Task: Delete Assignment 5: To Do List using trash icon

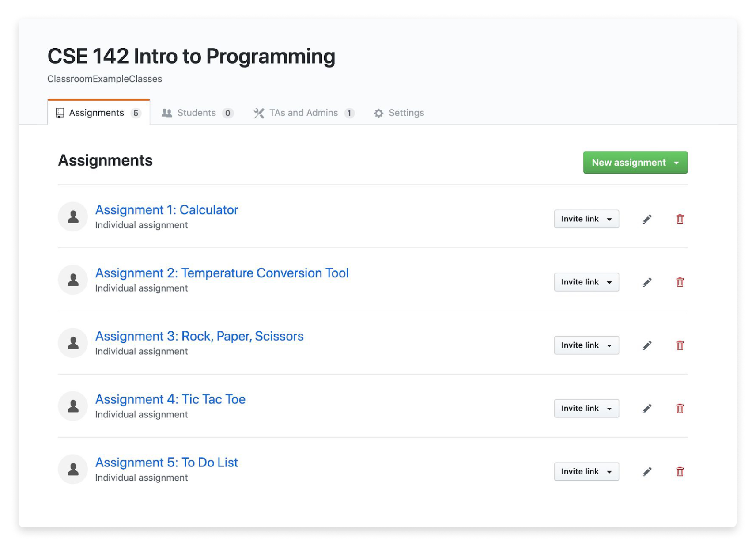Action: point(680,472)
